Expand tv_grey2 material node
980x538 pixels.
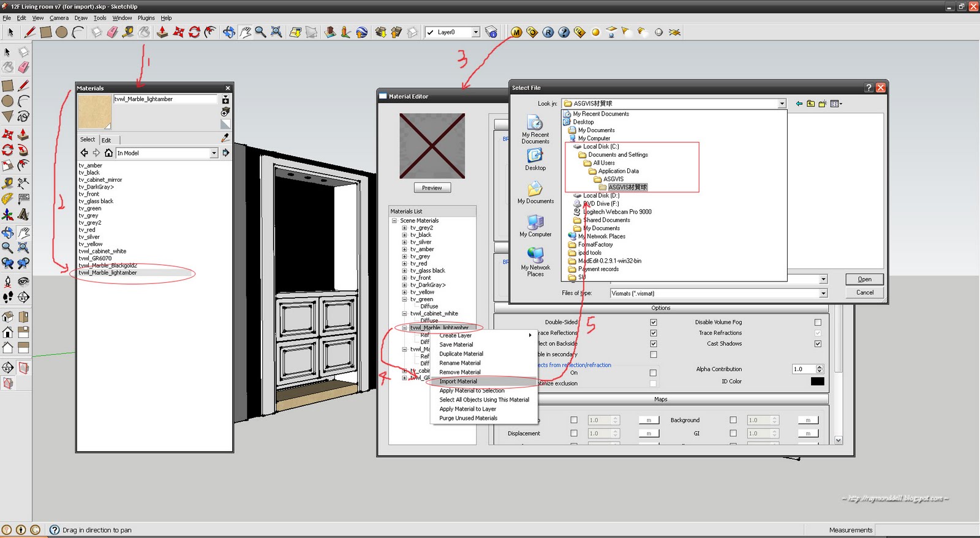(x=404, y=228)
